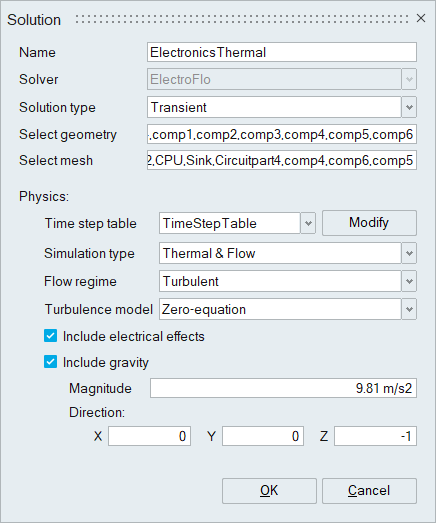Open the Simulation type dropdown

pos(409,253)
